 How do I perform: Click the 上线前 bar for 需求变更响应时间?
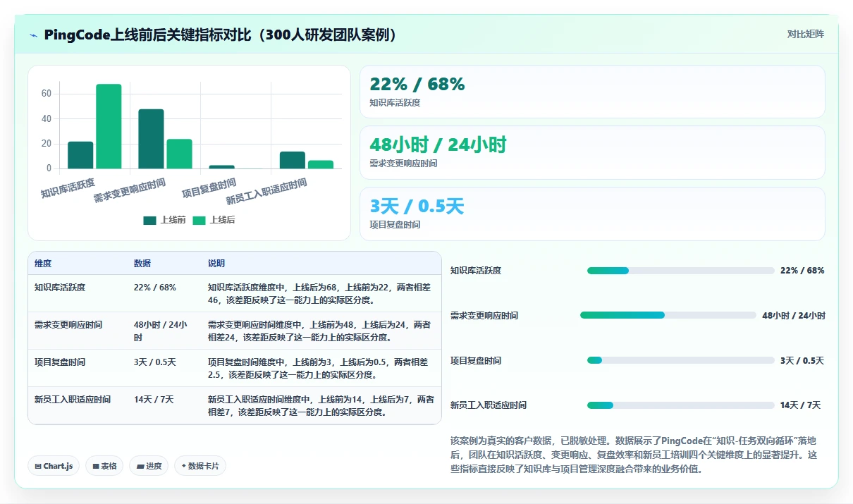(151, 139)
